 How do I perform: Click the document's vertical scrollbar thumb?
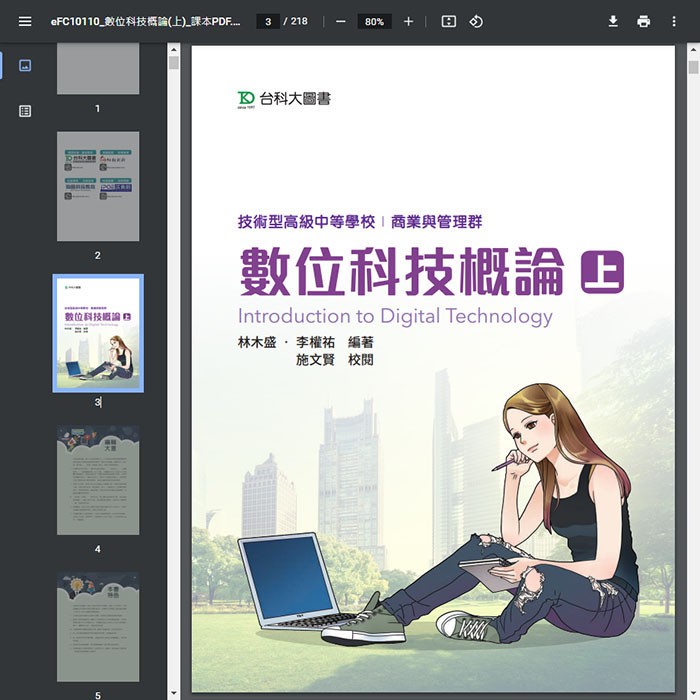point(693,67)
